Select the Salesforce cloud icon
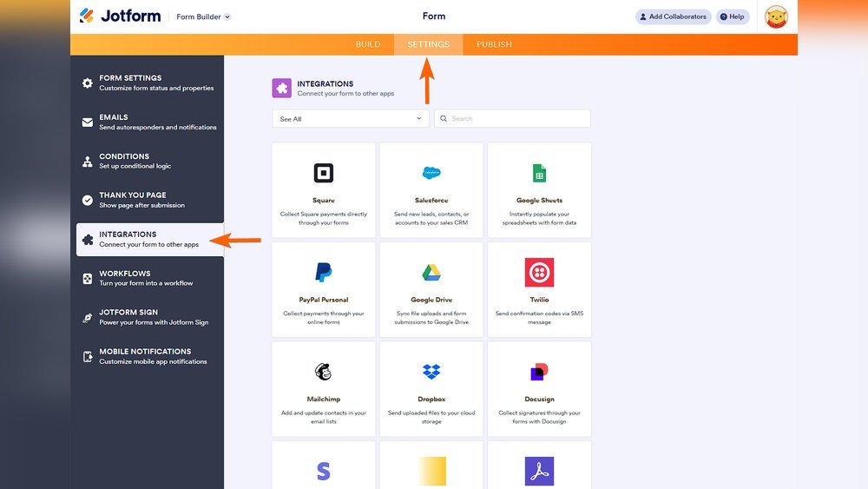Screen dimensions: 868x489 point(431,173)
